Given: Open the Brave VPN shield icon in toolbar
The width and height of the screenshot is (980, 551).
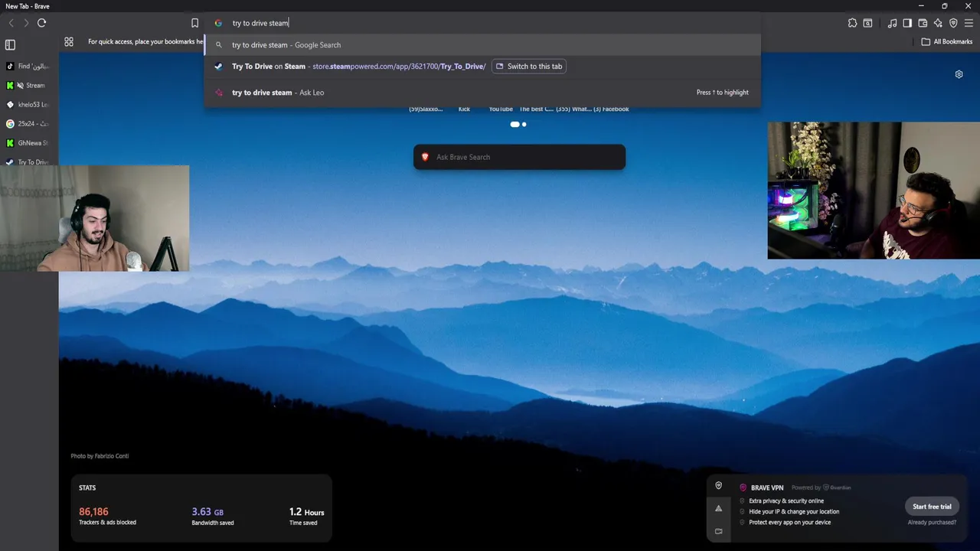Looking at the screenshot, I should (953, 23).
